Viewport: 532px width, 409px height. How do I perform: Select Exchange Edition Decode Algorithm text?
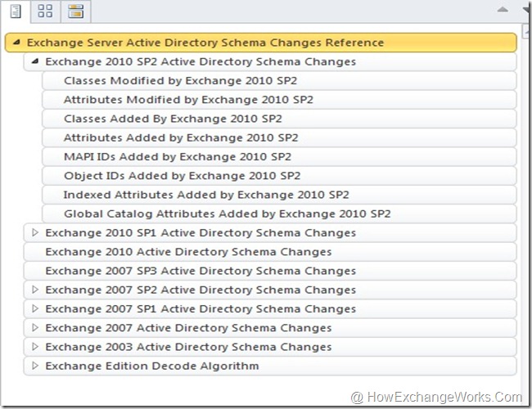tap(152, 366)
